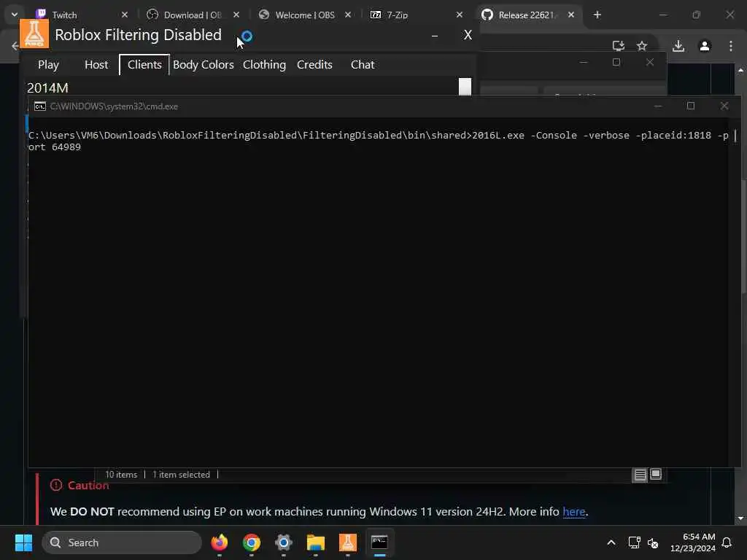
Task: Open File Explorer from the taskbar
Action: point(315,542)
